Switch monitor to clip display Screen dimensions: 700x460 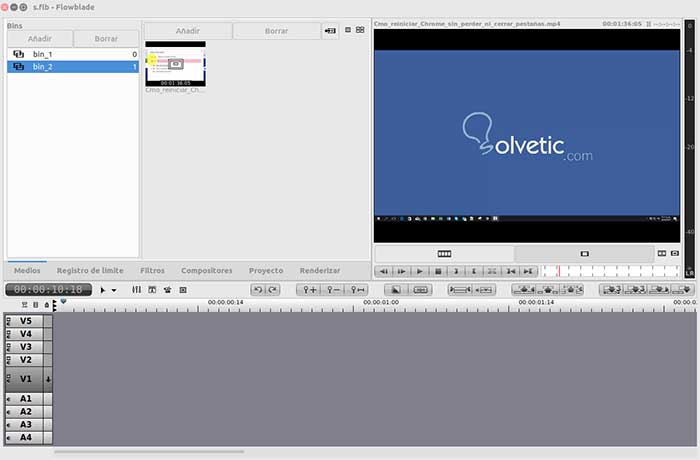point(584,254)
